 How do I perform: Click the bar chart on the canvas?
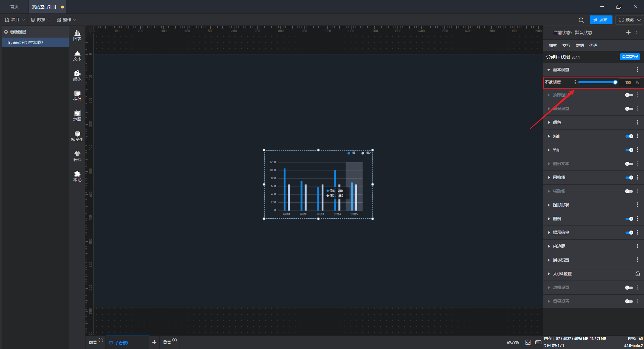[x=318, y=185]
